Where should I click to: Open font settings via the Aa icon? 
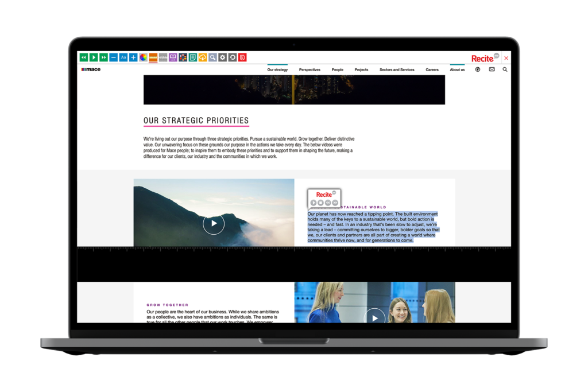pyautogui.click(x=123, y=57)
